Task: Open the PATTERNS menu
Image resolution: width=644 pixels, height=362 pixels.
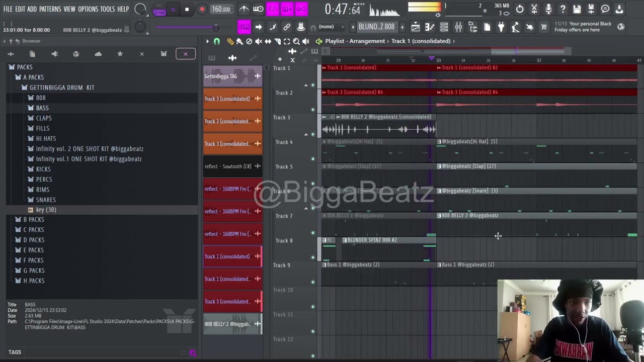Action: [x=50, y=9]
